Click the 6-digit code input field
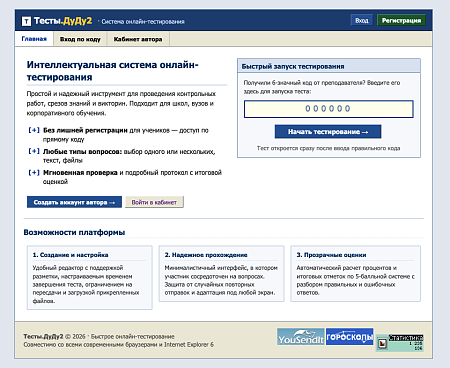The height and width of the screenshot is (368, 450). (329, 109)
